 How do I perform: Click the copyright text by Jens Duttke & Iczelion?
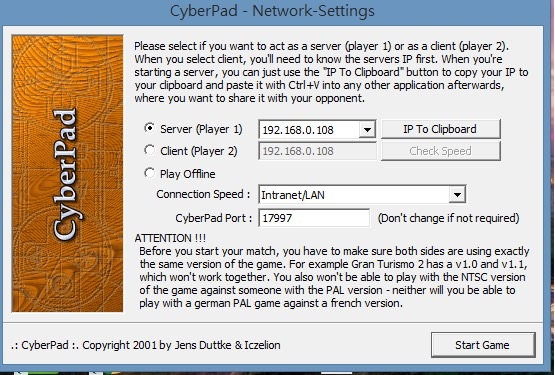[145, 345]
